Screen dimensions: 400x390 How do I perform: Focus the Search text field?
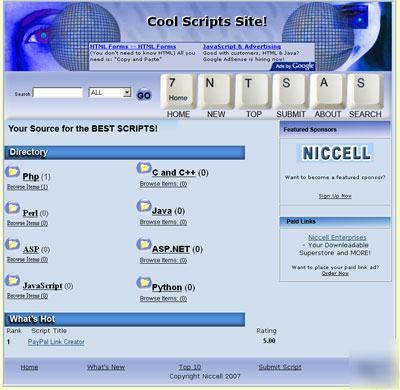click(58, 93)
